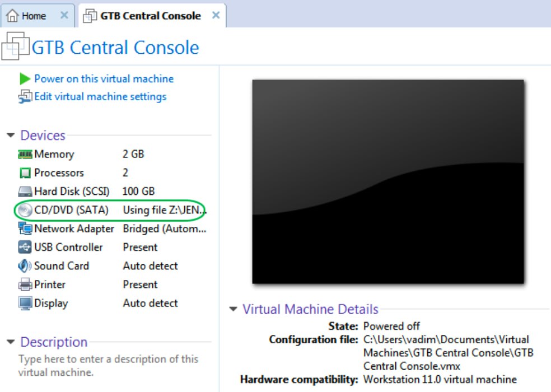Click the green Power on play icon
The width and height of the screenshot is (551, 392).
tap(25, 79)
